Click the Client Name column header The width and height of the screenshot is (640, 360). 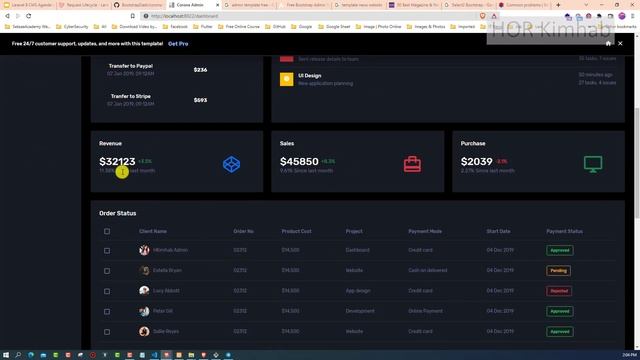[153, 231]
